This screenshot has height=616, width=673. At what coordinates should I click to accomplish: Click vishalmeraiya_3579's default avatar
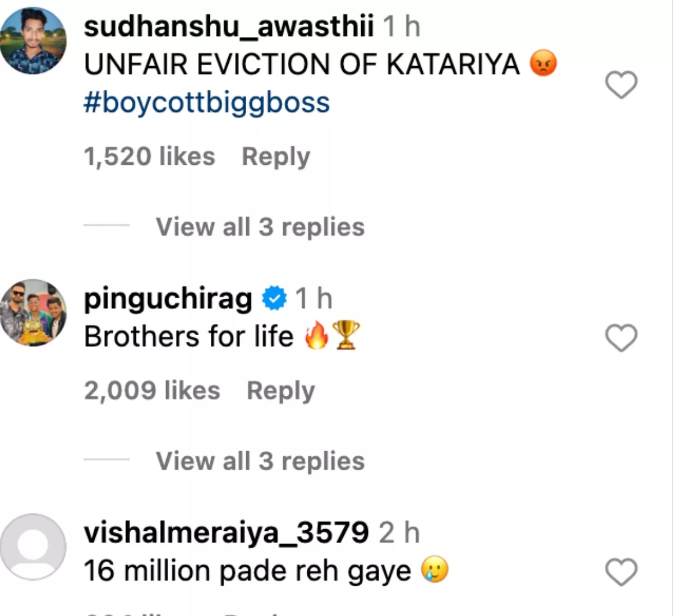coord(34,546)
